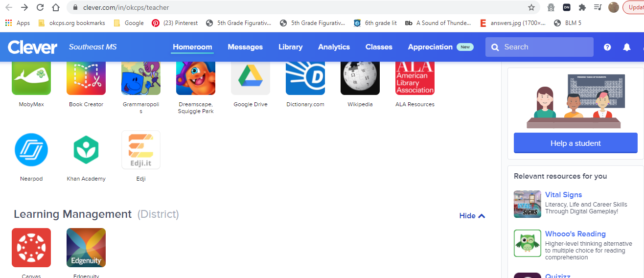This screenshot has width=644, height=278.
Task: Open the Google bookmarks folder
Action: [129, 23]
